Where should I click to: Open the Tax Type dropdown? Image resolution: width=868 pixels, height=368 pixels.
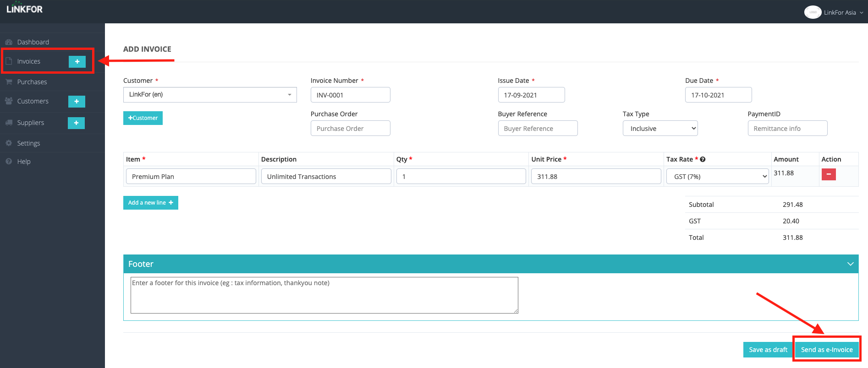[660, 128]
